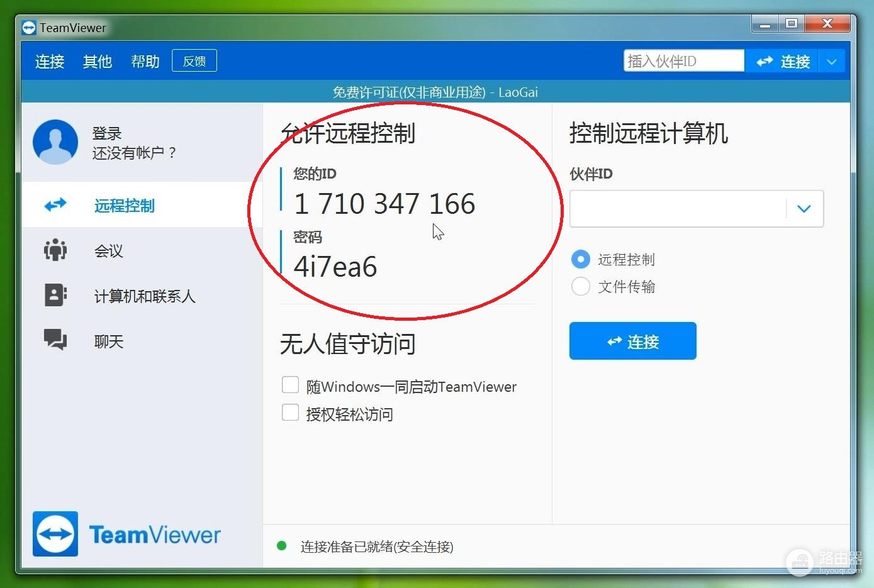Click your ID 1 710 347 166
The width and height of the screenshot is (874, 588).
click(x=384, y=204)
